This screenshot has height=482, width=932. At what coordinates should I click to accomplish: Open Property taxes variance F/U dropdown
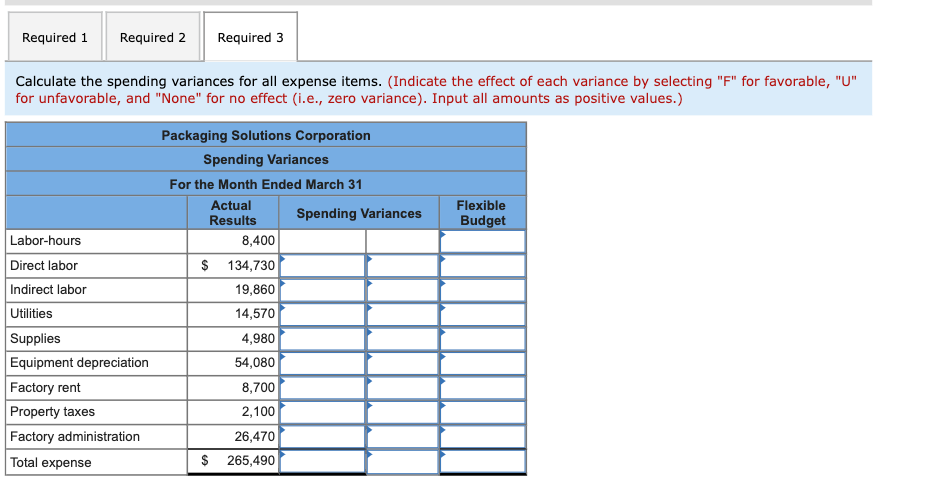click(402, 412)
